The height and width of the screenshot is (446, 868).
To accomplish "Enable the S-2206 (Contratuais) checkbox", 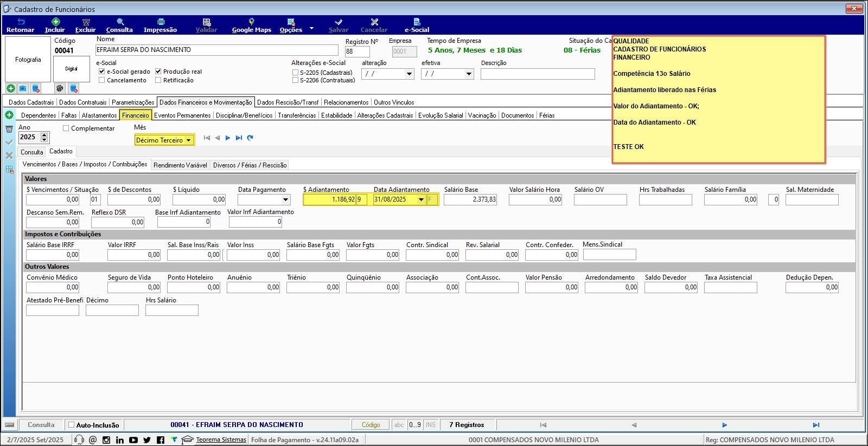I will pyautogui.click(x=295, y=80).
